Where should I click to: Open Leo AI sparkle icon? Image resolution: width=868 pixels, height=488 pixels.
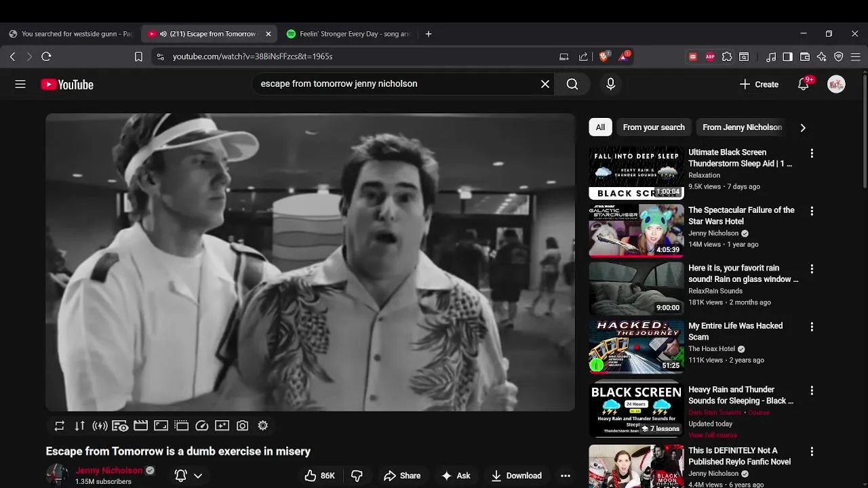822,57
